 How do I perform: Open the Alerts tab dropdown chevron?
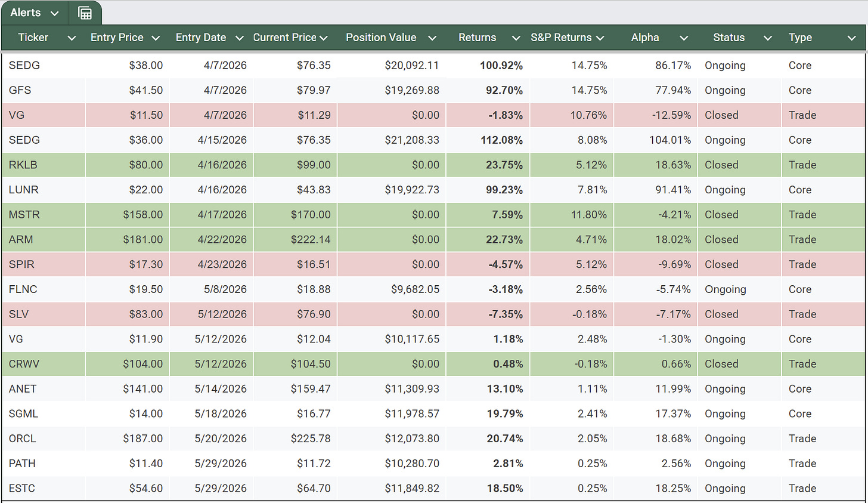[x=55, y=13]
